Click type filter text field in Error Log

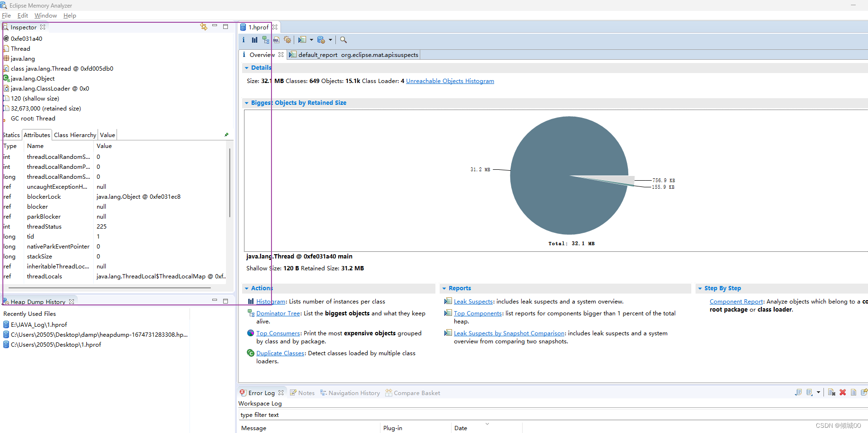pyautogui.click(x=553, y=415)
